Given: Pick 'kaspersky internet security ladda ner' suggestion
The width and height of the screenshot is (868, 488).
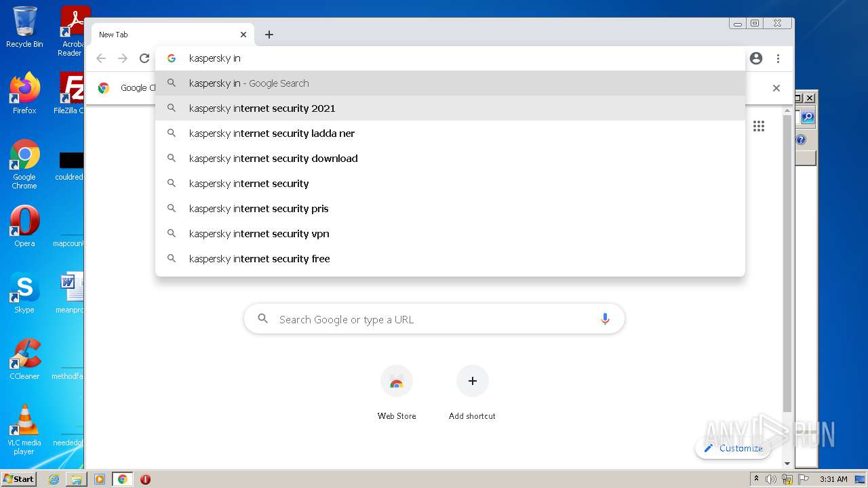Looking at the screenshot, I should (450, 134).
